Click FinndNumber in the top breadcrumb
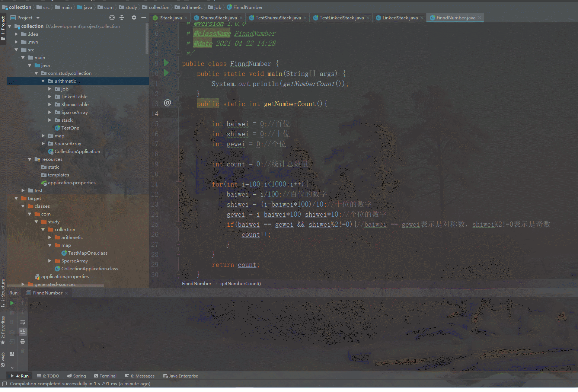Viewport: 578px width, 392px height. [x=248, y=7]
